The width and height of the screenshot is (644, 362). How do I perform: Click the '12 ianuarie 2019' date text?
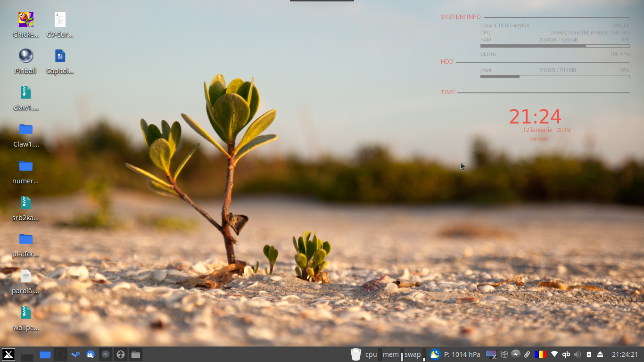coord(546,130)
